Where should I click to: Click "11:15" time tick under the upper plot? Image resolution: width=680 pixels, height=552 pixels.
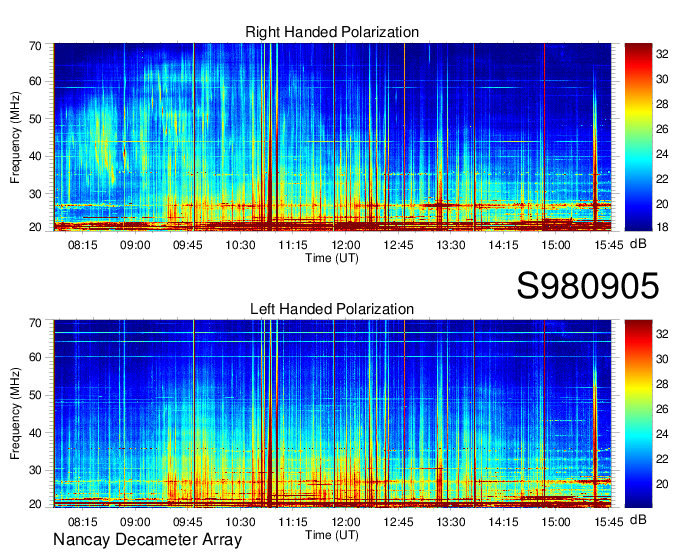[293, 245]
